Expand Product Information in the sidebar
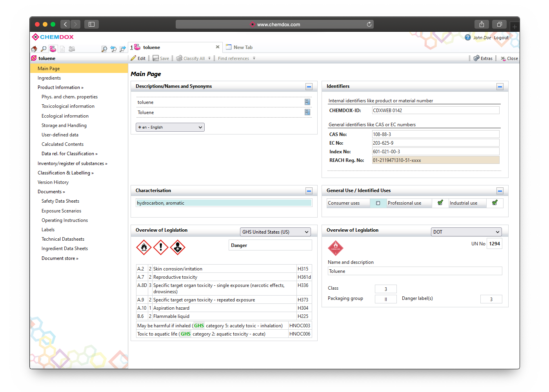Image resolution: width=549 pixels, height=392 pixels. [x=60, y=87]
